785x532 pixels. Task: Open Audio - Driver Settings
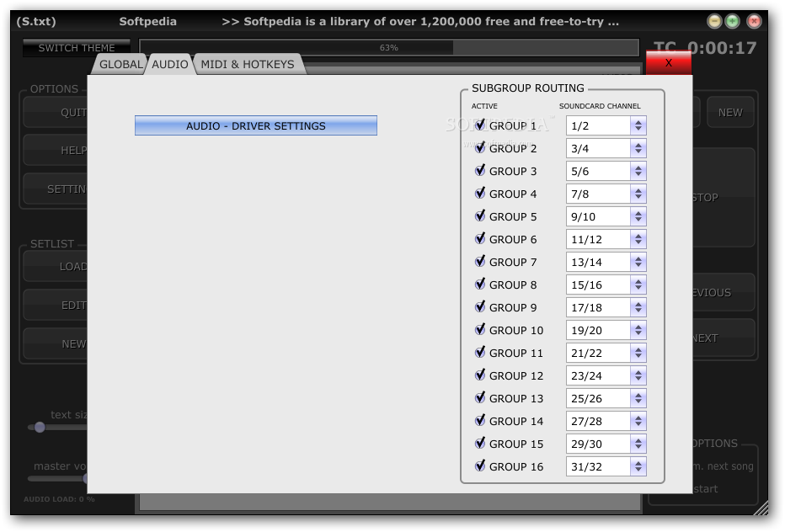[255, 125]
